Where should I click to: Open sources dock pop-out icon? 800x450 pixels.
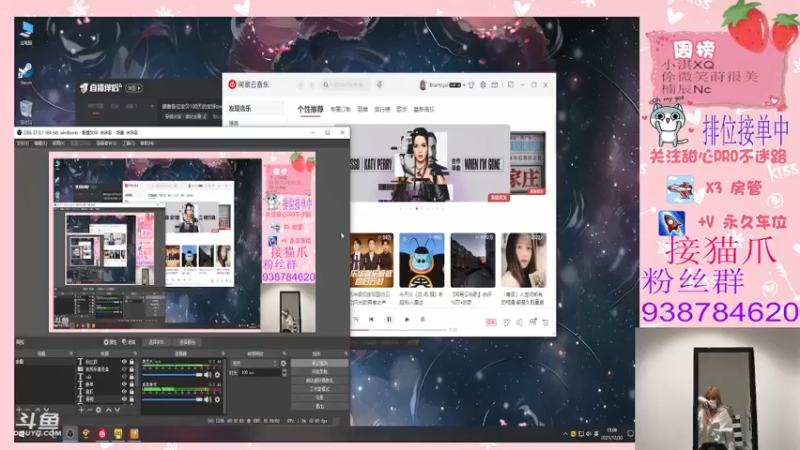[x=135, y=354]
